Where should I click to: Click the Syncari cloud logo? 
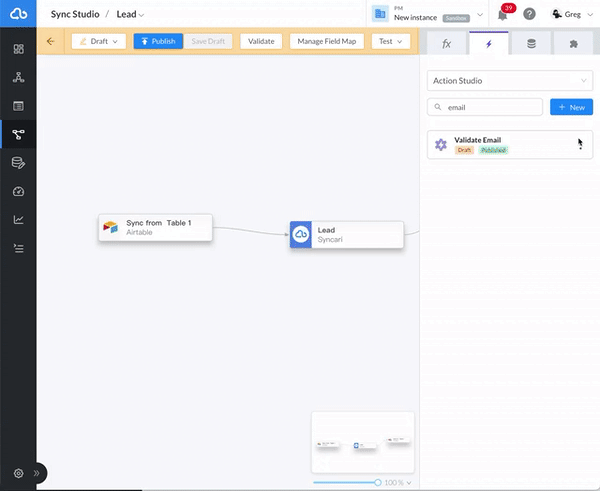[x=18, y=14]
